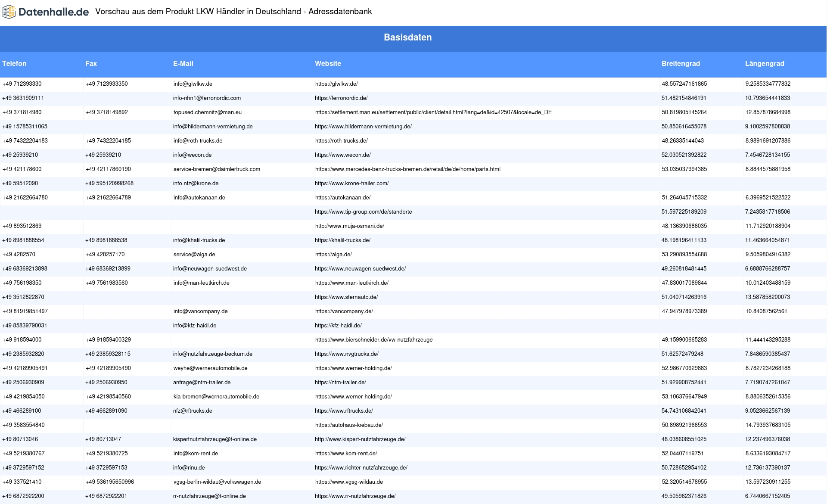The image size is (827, 504).
Task: Select email weyhe@wernerautomobile.de
Action: point(210,368)
